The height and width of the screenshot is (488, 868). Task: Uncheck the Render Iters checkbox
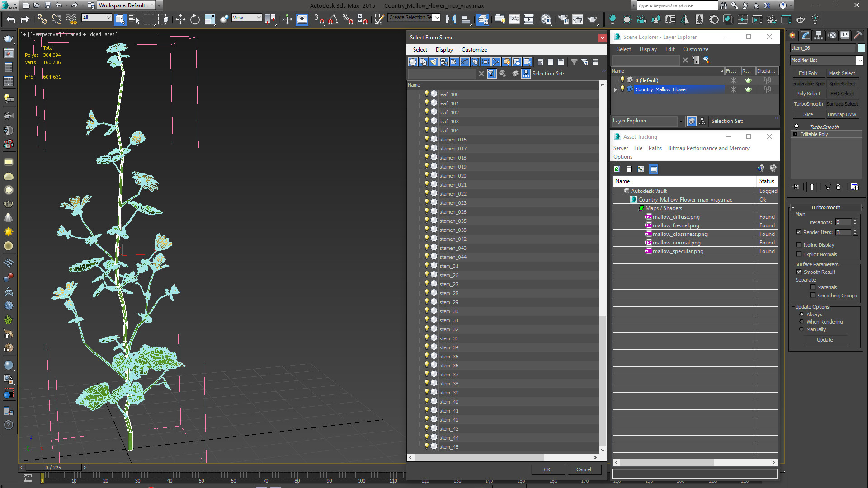[798, 232]
